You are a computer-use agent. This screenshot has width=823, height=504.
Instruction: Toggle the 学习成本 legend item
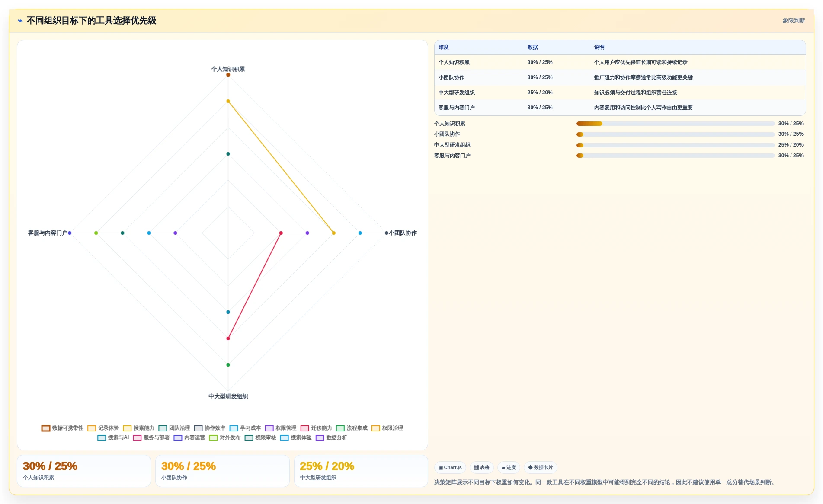[245, 428]
